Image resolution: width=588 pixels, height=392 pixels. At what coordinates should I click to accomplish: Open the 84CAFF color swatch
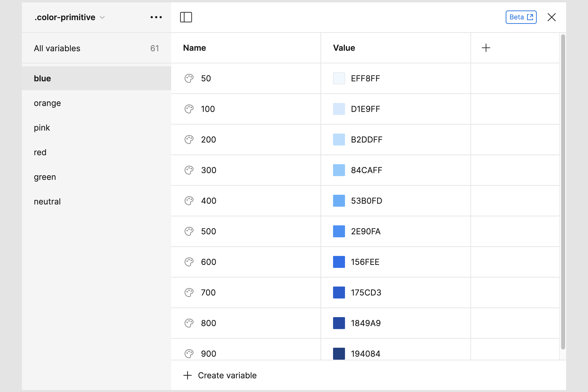point(339,170)
